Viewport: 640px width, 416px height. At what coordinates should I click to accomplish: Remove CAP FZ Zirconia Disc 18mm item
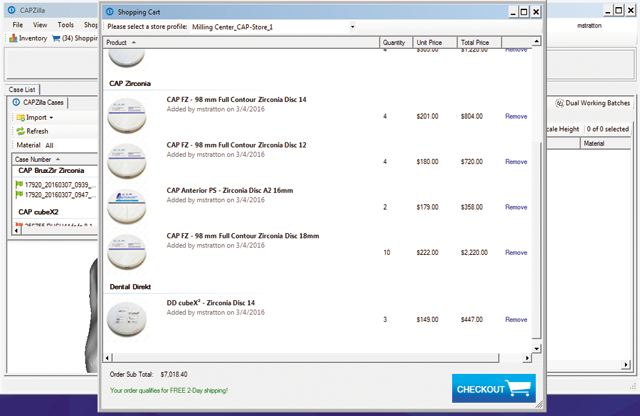(516, 252)
